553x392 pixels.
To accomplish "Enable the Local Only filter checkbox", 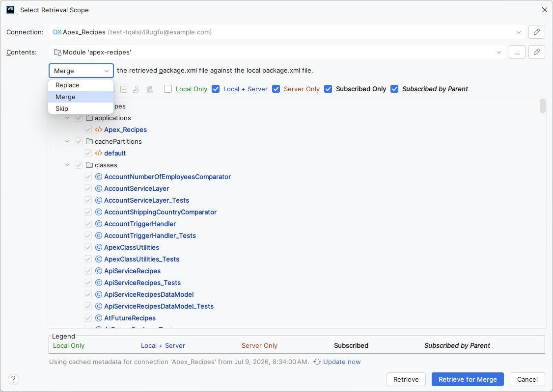I will coord(168,89).
